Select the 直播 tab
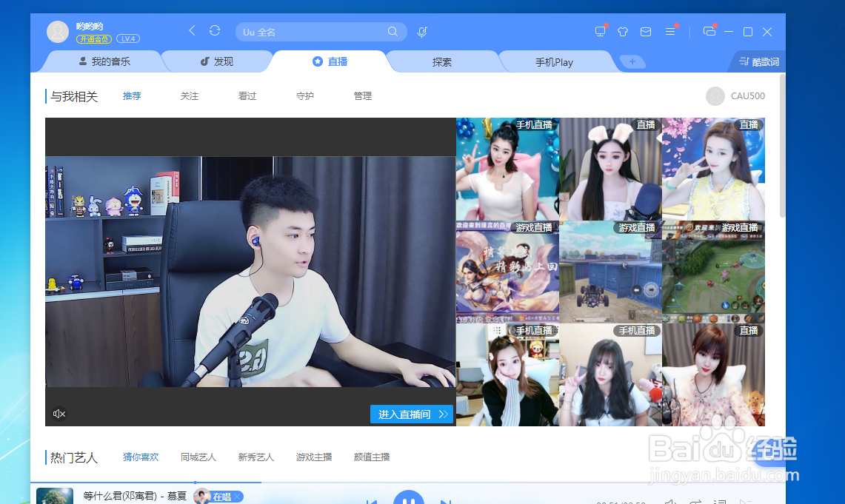Viewport: 845px width, 504px height. point(330,61)
